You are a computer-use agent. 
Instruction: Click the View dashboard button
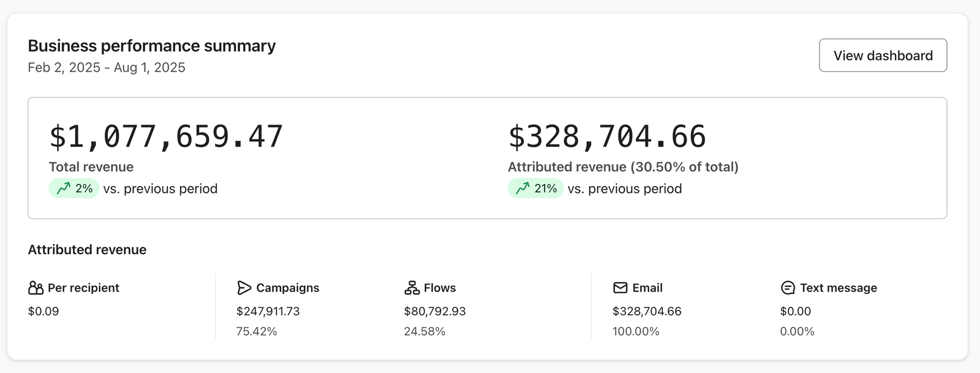point(883,55)
